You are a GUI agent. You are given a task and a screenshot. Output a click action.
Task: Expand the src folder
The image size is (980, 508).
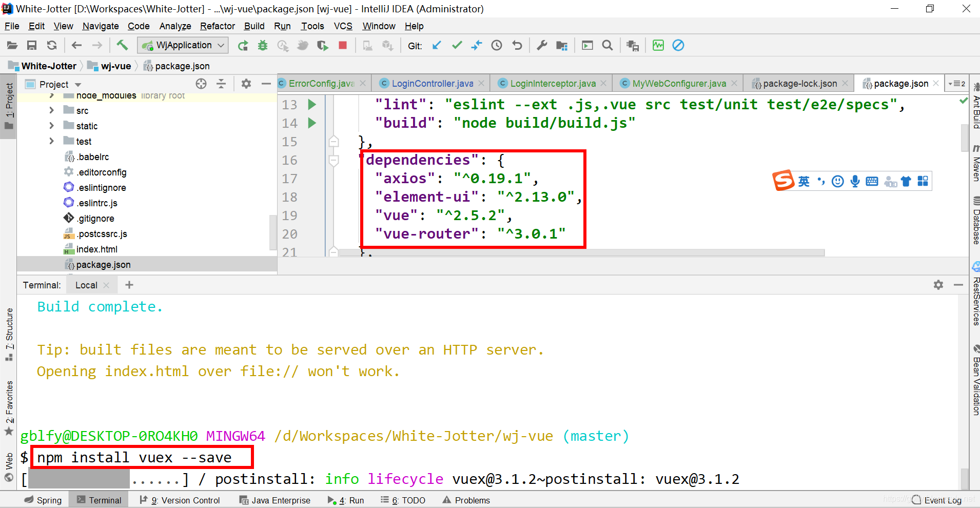[51, 110]
